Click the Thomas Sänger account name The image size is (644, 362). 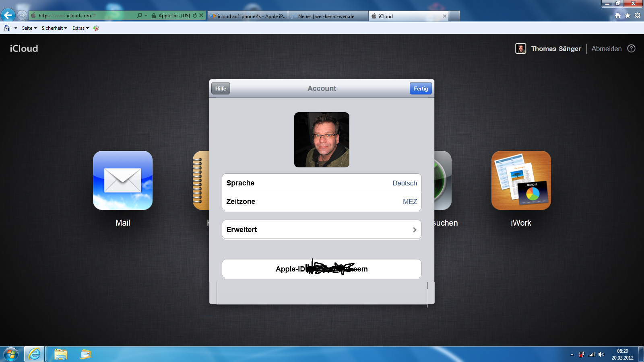556,49
